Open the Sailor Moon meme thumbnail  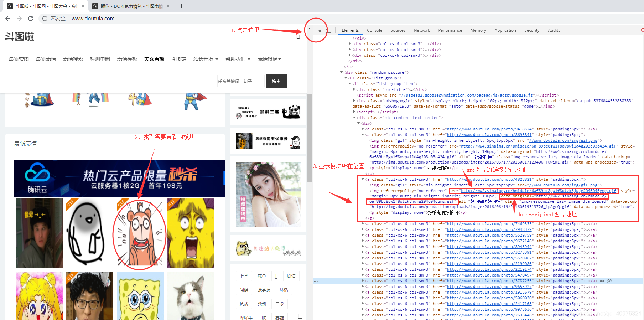click(x=39, y=296)
